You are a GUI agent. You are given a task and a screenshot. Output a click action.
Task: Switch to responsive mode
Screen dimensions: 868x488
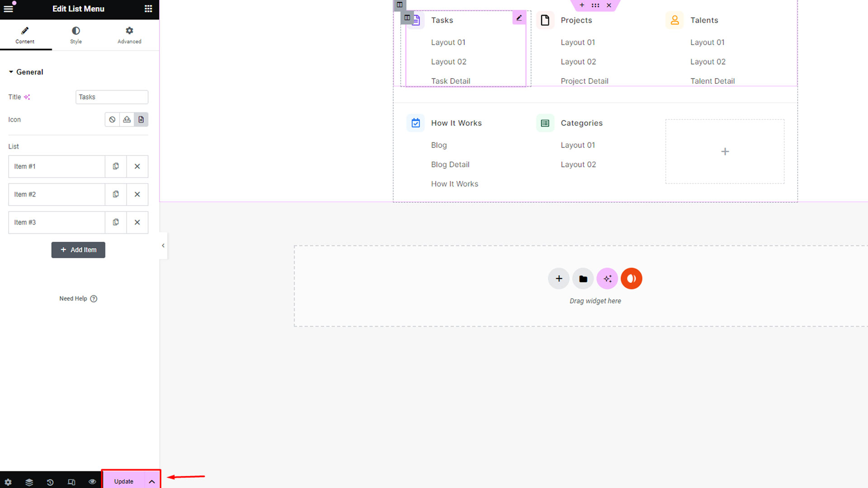tap(71, 482)
